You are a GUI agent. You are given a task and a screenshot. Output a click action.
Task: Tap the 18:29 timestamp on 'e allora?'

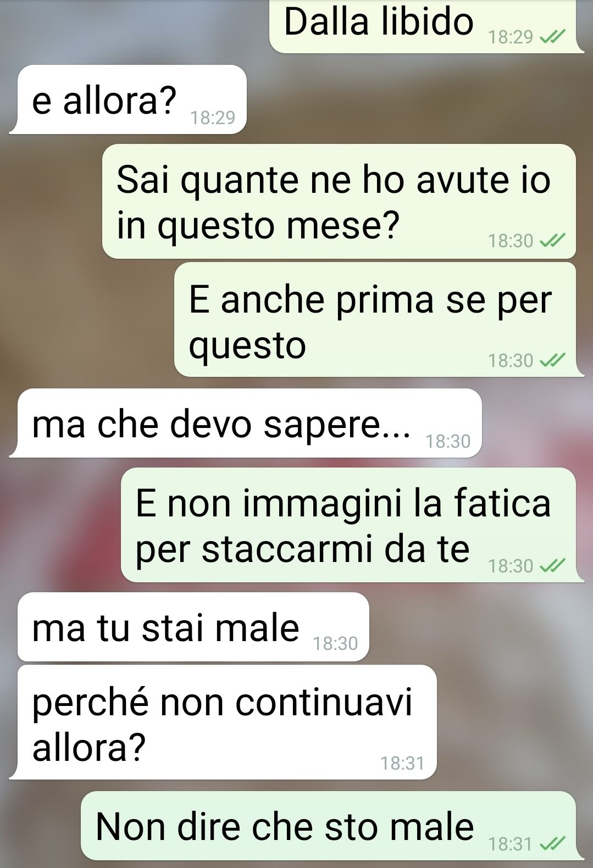[x=212, y=118]
